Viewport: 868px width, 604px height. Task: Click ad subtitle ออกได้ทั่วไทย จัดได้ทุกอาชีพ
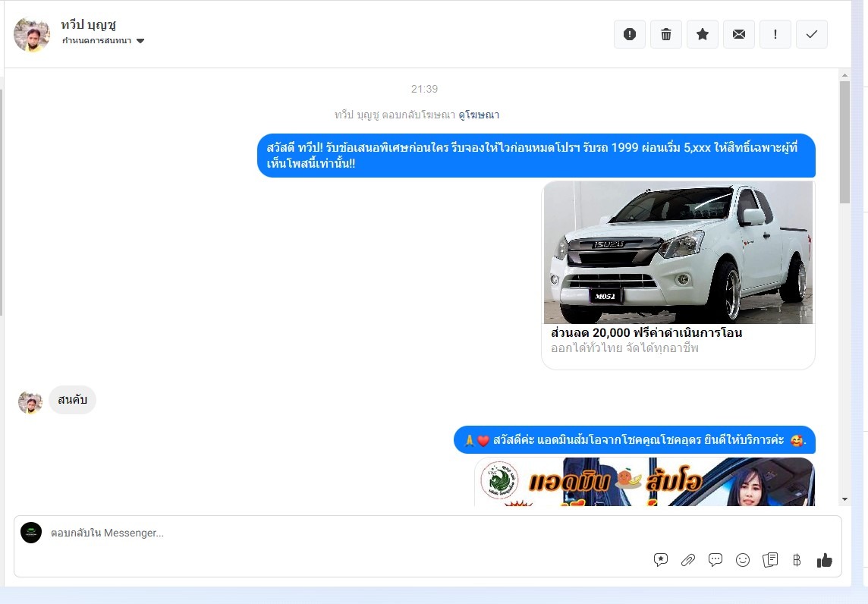click(625, 348)
